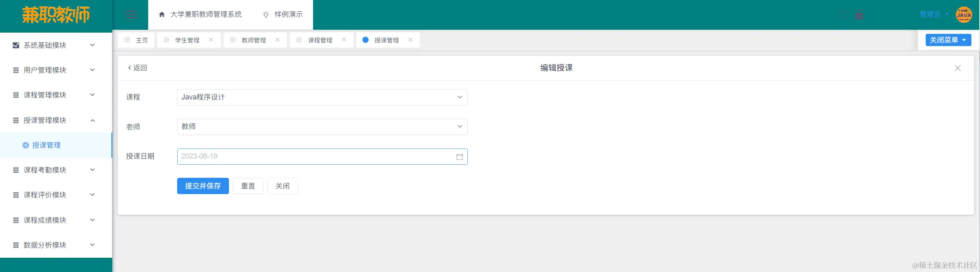Click the calendar icon in 授课日期 field

pyautogui.click(x=460, y=157)
